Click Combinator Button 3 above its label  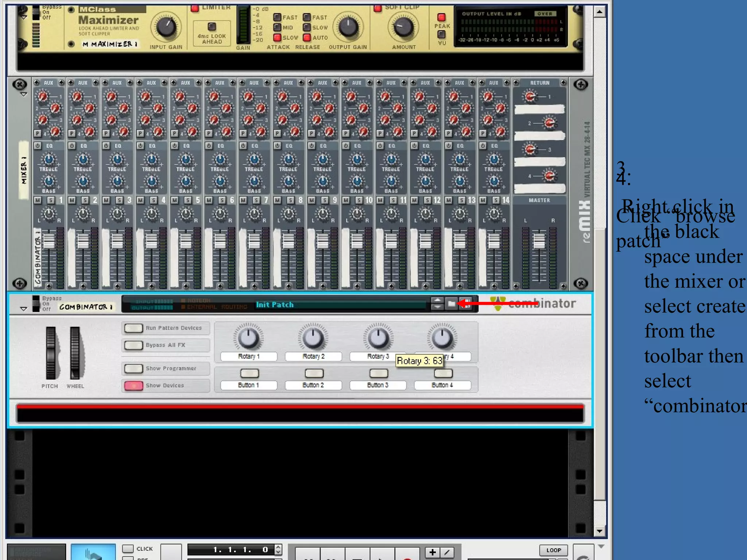379,373
